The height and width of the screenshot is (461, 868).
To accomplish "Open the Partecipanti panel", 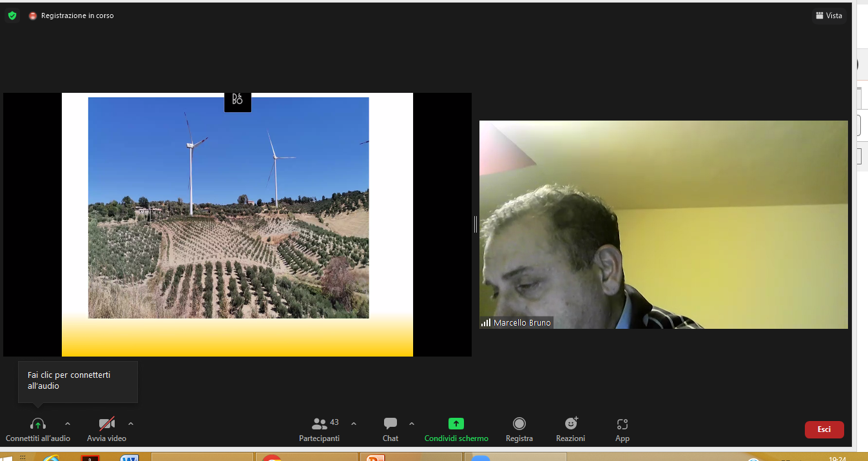I will click(320, 430).
